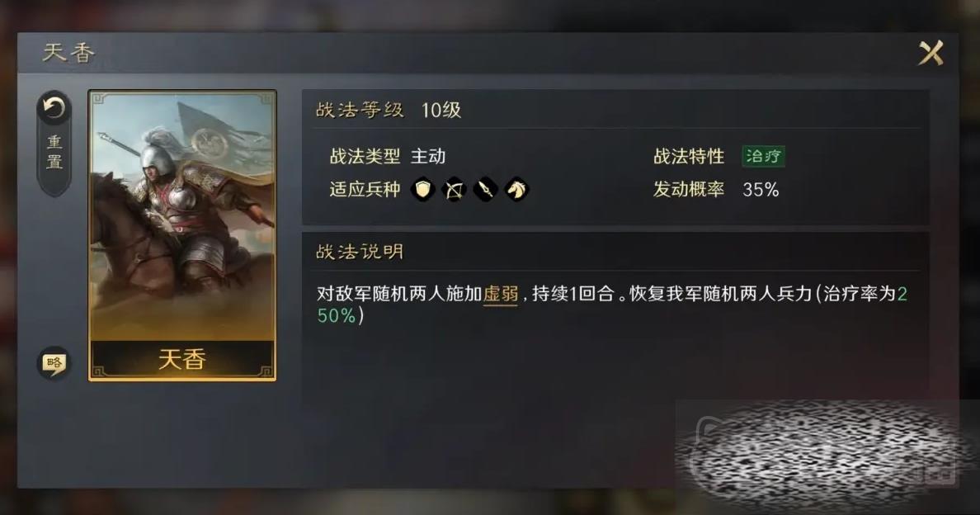Viewport: 980px width, 515px height.
Task: Tap the general portrait card artwork
Action: (x=182, y=216)
